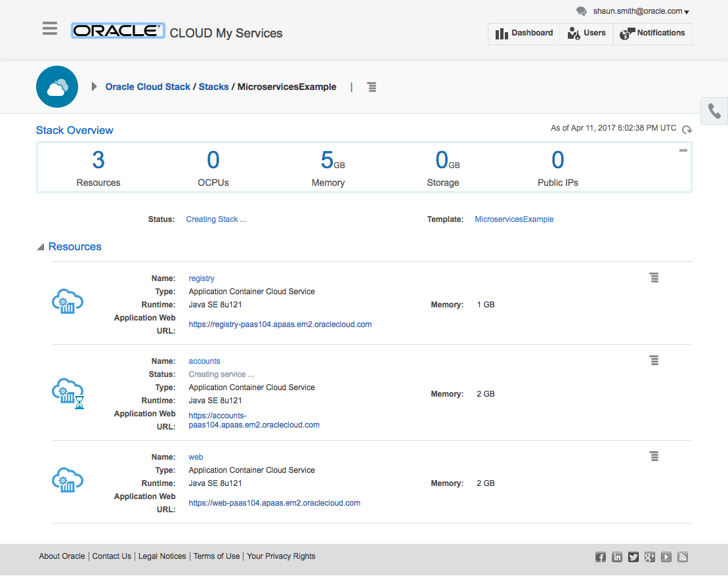Collapse the Stack Overview metrics panel
Screen dimensions: 728x576
683,150
